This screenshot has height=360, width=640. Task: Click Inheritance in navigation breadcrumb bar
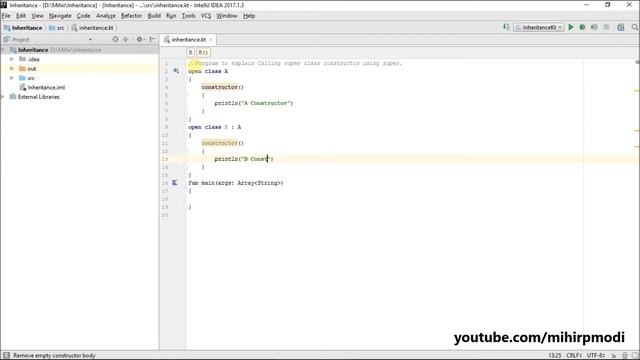coord(27,28)
